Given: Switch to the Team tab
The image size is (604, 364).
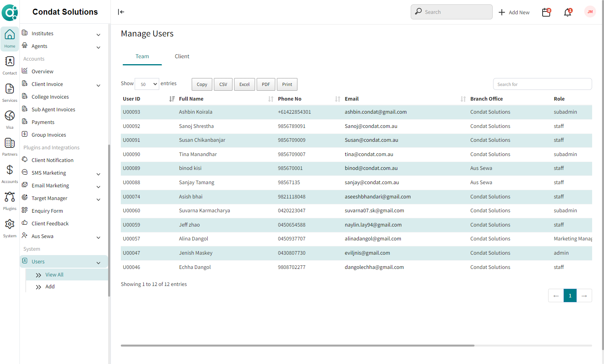Looking at the screenshot, I should (x=142, y=57).
